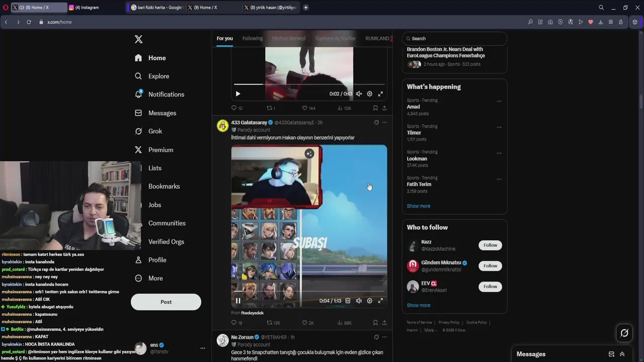The image size is (644, 362).
Task: Follow the EEV account
Action: pyautogui.click(x=490, y=287)
